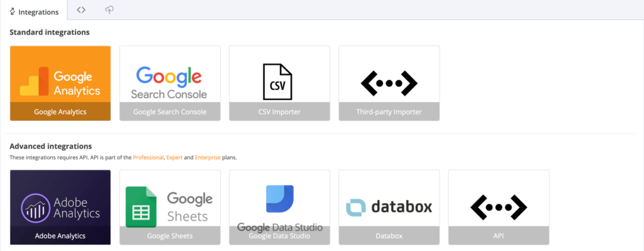Switch to the cloud upload tab
This screenshot has width=644, height=251.
pyautogui.click(x=109, y=10)
